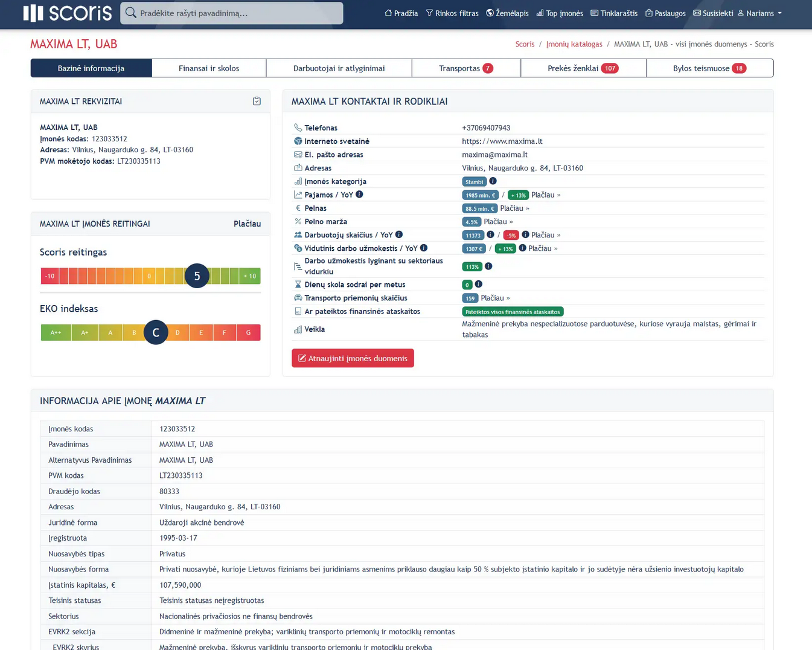Click the Telefonas phone icon
Screen dimensions: 812x650
(x=298, y=127)
